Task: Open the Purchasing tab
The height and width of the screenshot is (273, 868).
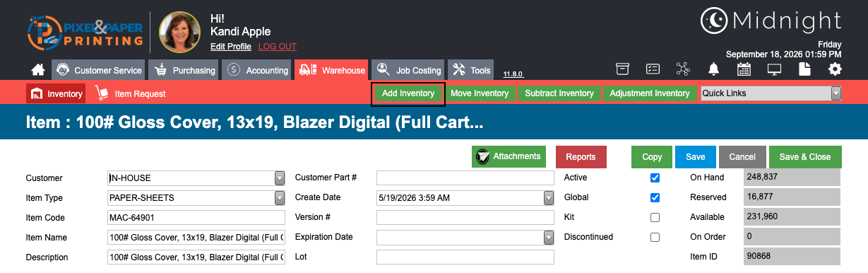Action: [185, 70]
